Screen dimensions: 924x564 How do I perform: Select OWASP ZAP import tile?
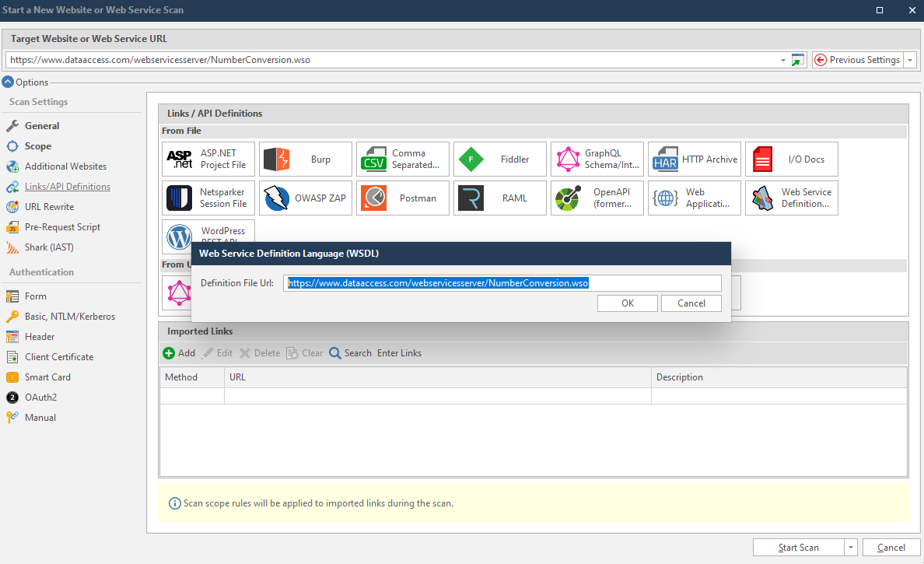coord(305,198)
